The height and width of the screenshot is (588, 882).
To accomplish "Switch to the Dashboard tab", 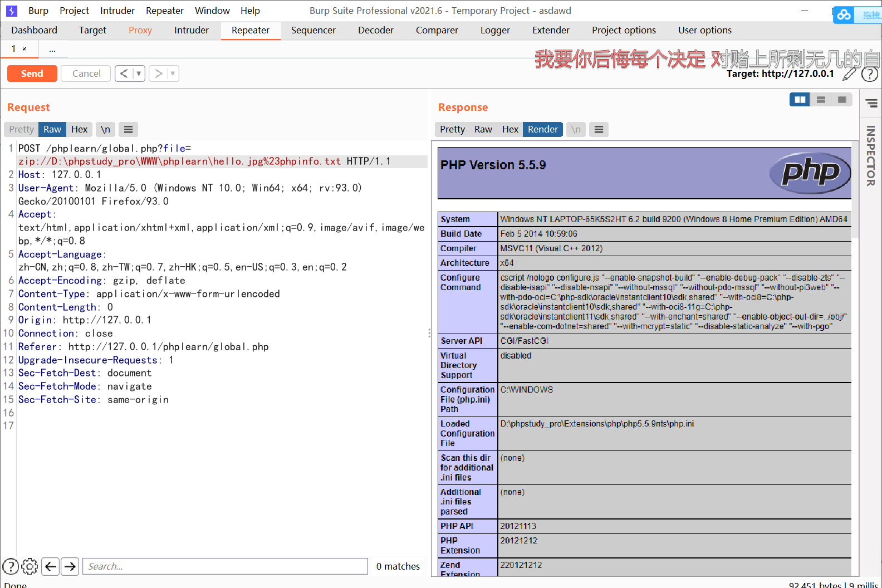I will (x=34, y=30).
